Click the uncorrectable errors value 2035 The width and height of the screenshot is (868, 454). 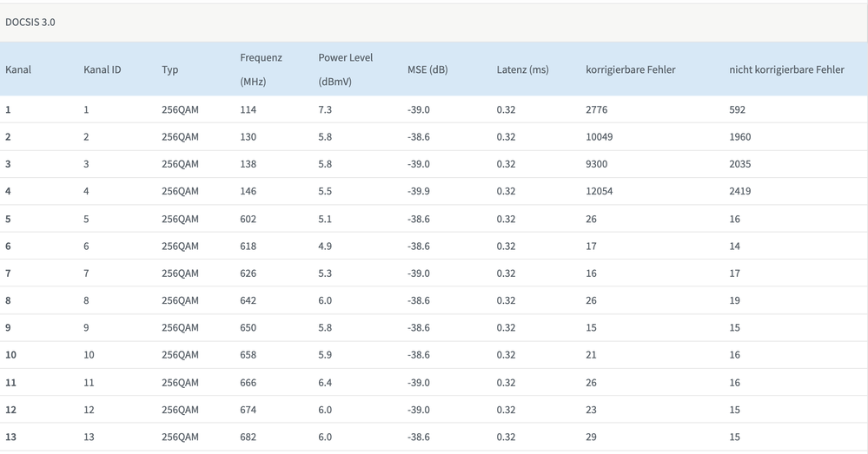(x=740, y=164)
